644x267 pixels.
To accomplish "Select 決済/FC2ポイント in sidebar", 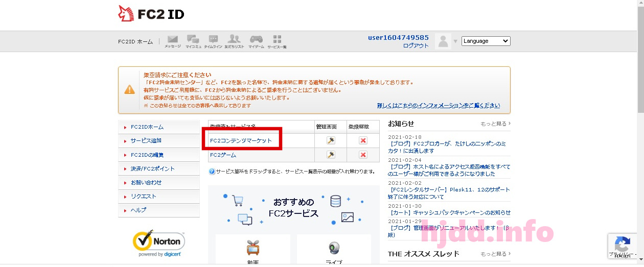I will (159, 168).
